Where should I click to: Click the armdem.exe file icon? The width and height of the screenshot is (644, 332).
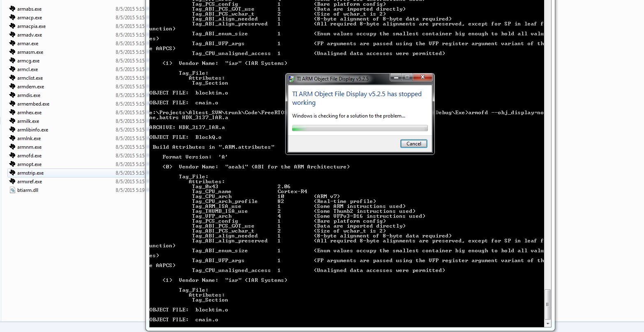tap(13, 87)
